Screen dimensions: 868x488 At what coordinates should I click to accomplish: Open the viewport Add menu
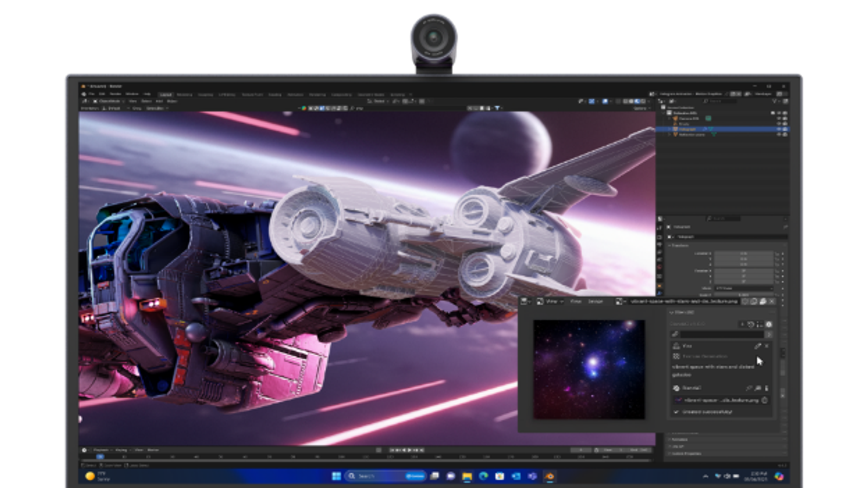[x=159, y=101]
